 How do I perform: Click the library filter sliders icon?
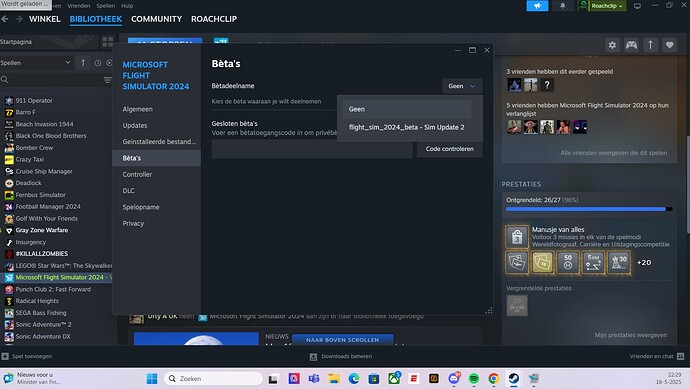[107, 80]
